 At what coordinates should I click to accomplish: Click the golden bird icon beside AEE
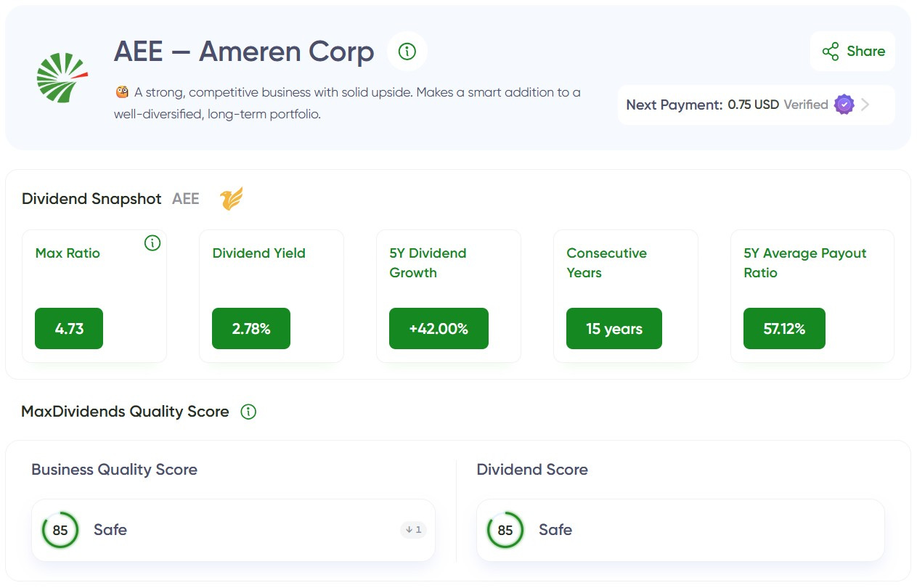(232, 199)
